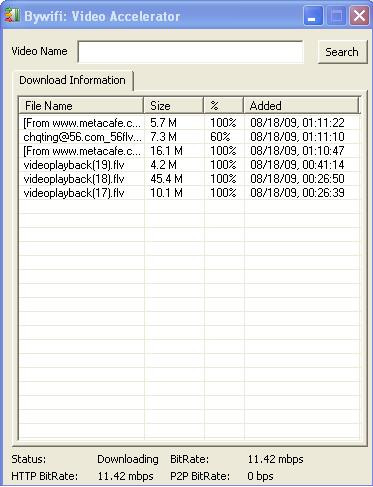The image size is (373, 487).
Task: Click the Video Name input field
Action: [x=190, y=52]
